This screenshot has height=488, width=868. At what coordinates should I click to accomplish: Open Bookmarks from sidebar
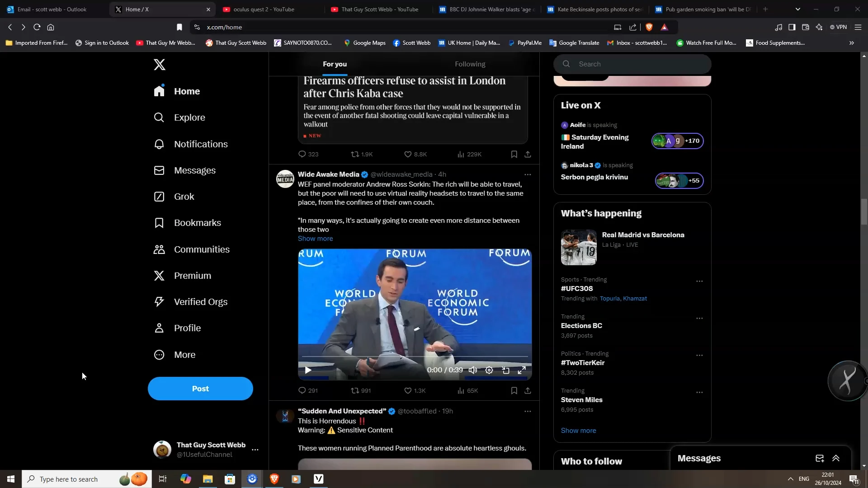tap(188, 223)
